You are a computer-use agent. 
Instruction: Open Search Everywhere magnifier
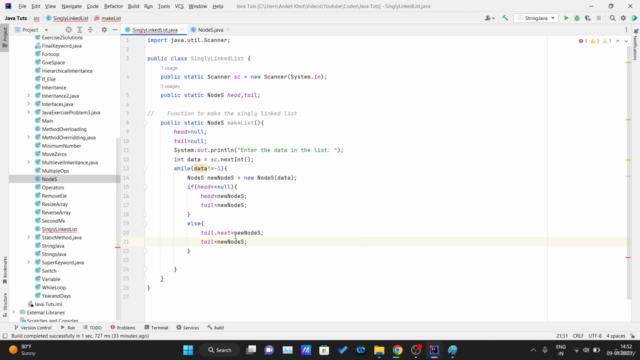coord(612,18)
